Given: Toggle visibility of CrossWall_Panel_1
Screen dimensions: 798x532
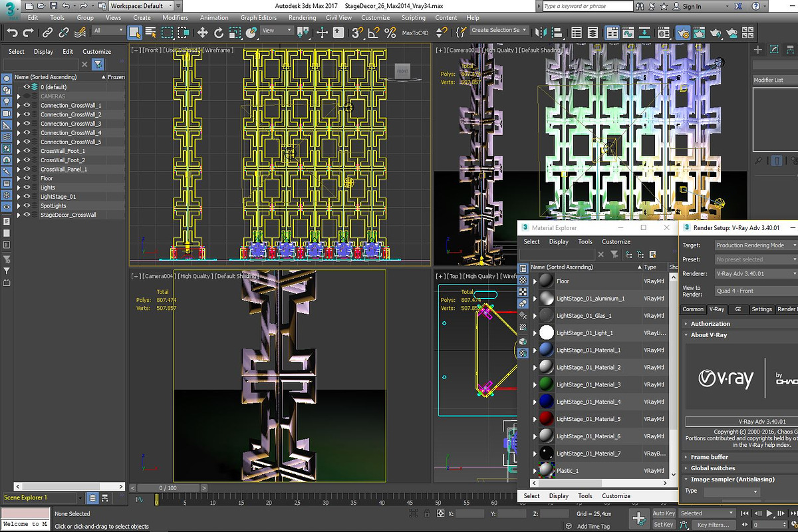Looking at the screenshot, I should [27, 169].
